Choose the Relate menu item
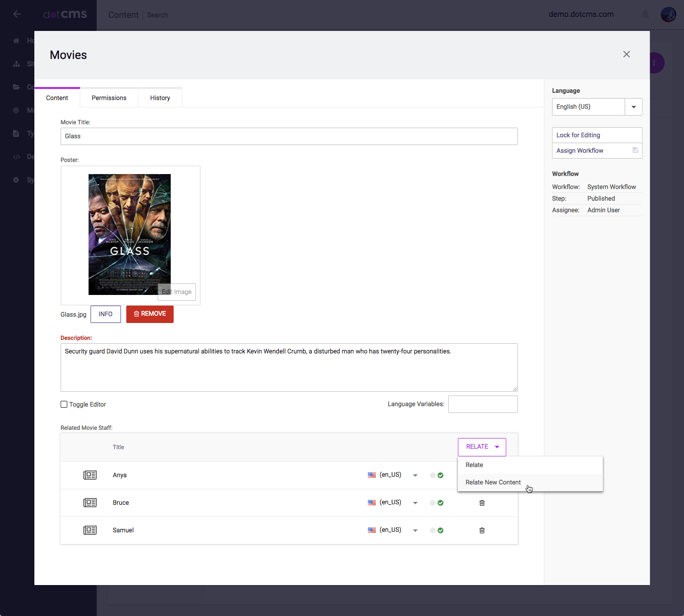Viewport: 684px width, 616px height. (474, 465)
